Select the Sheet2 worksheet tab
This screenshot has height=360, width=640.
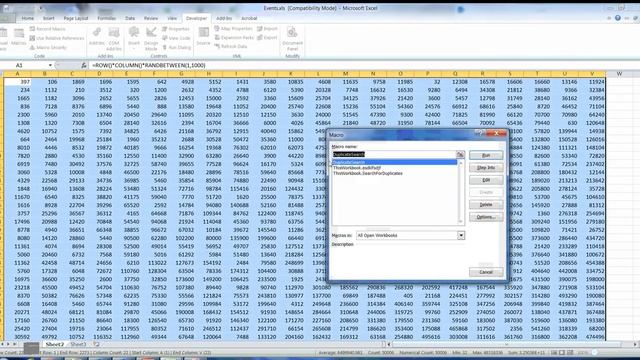(x=55, y=344)
